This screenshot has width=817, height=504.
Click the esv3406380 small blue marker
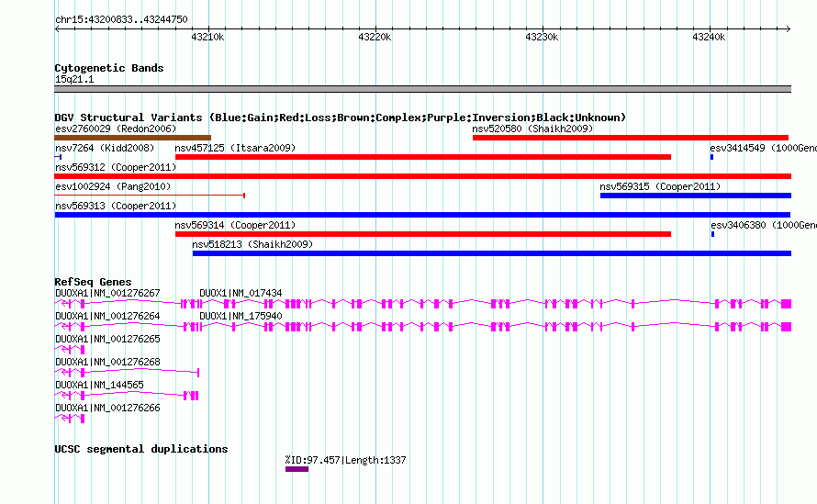point(712,234)
